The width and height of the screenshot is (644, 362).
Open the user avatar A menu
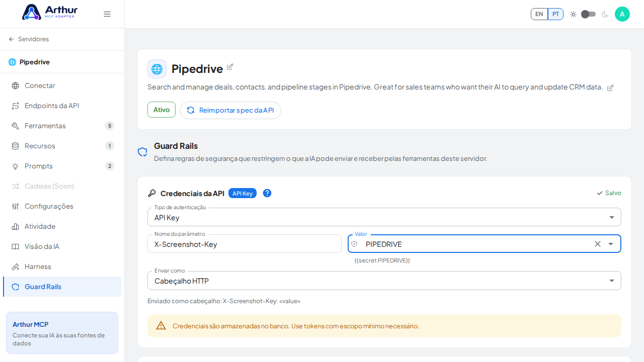coord(622,14)
